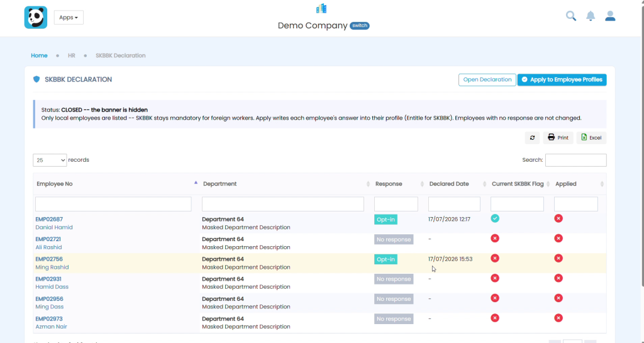The image size is (644, 343).
Task: Click red SKBBK flag icon for EMP02721
Action: click(495, 239)
